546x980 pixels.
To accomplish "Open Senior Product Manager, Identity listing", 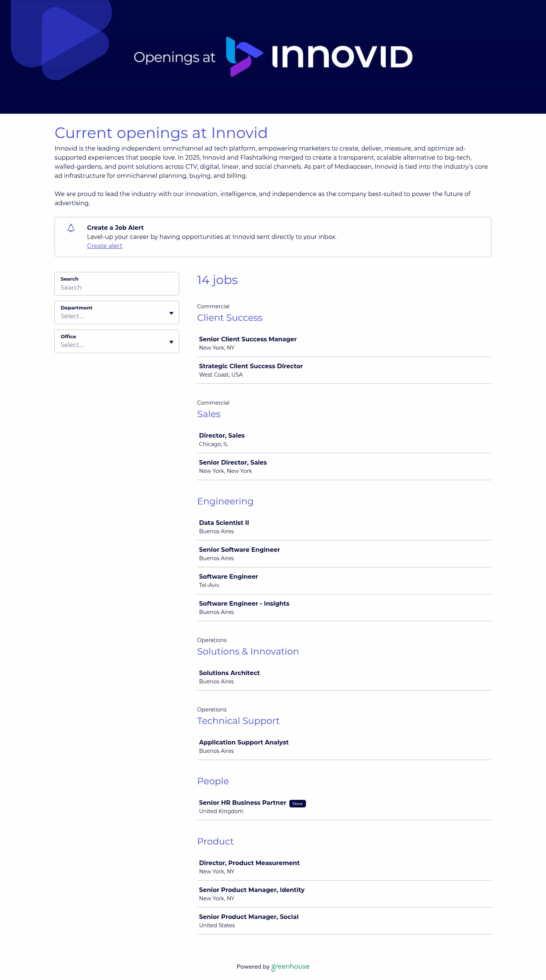I will pos(344,894).
